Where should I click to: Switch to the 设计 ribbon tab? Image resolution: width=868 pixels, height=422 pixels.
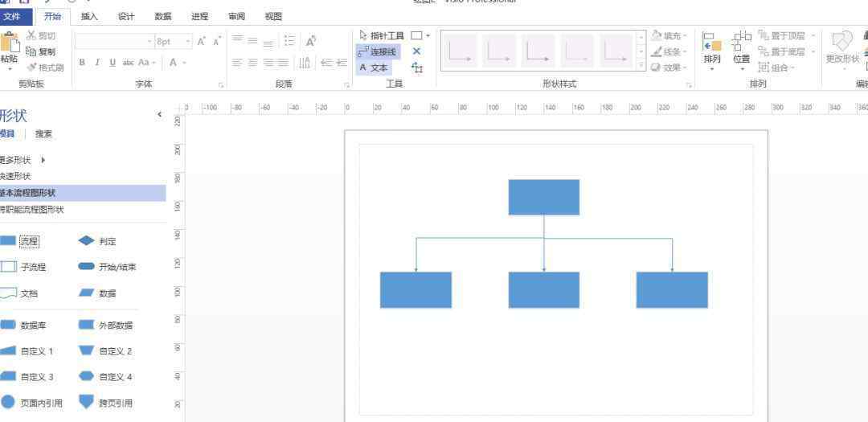[126, 16]
